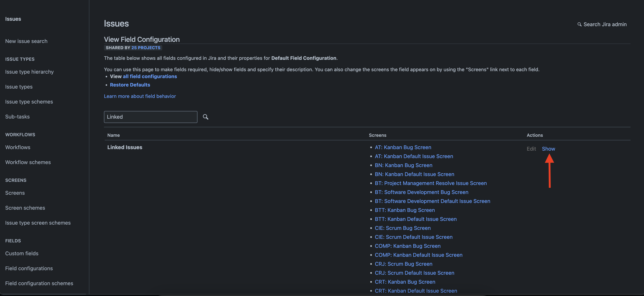Navigate to Screen schemes

point(25,208)
